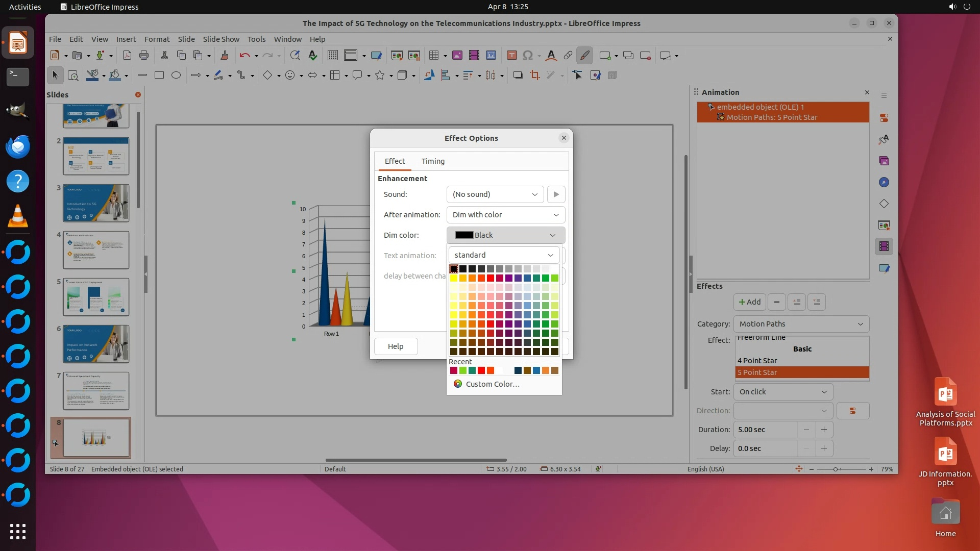Switch to the Timing tab
This screenshot has width=980, height=551.
(x=433, y=161)
